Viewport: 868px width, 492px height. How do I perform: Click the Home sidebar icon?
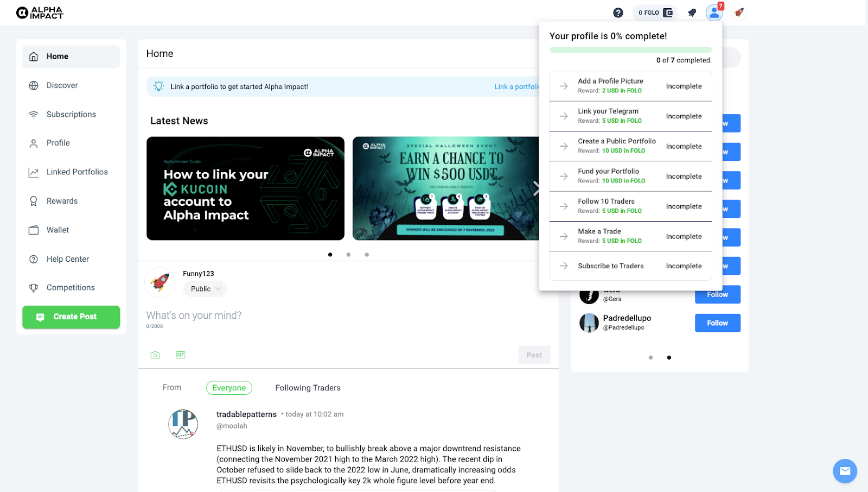(x=34, y=56)
